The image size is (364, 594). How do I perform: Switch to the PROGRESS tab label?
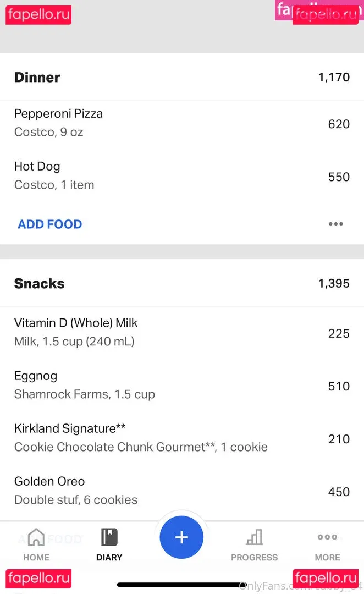click(x=254, y=557)
